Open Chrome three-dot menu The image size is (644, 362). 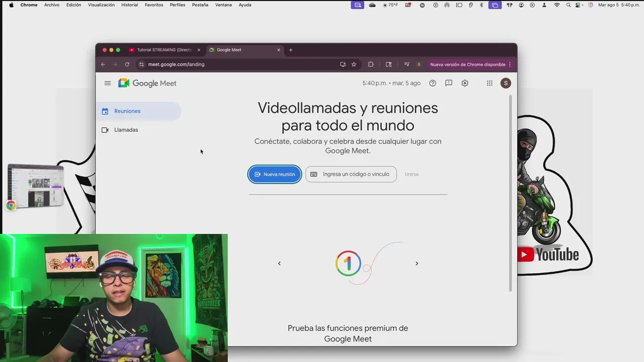510,64
